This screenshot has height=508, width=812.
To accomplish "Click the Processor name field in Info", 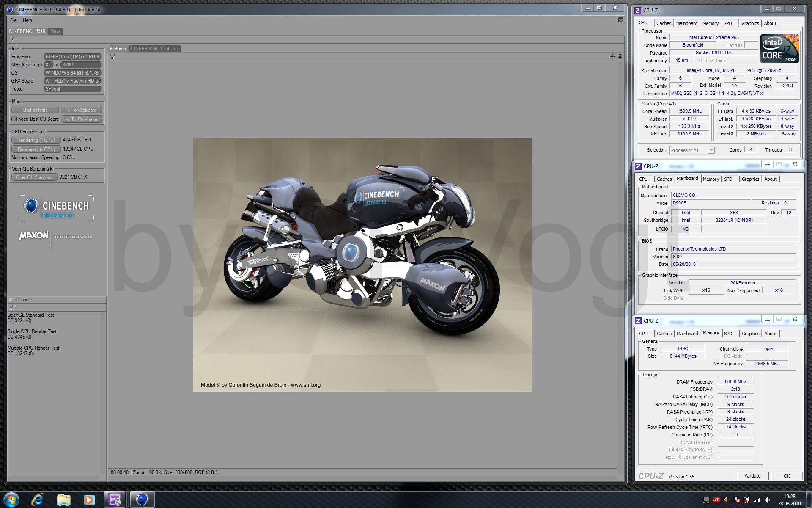I will point(72,57).
